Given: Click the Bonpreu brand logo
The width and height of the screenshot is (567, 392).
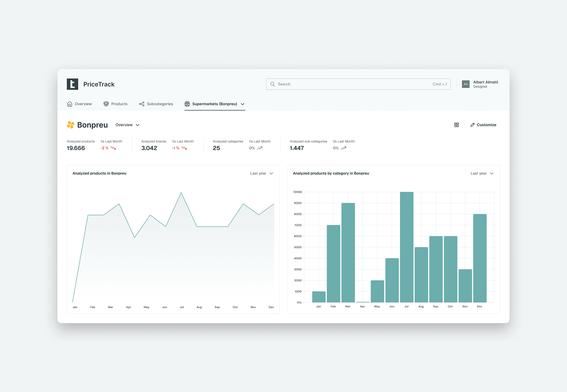Looking at the screenshot, I should [71, 125].
